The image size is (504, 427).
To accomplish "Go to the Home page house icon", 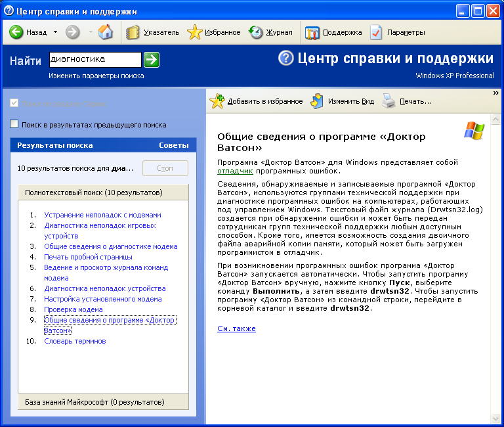I will (x=106, y=32).
